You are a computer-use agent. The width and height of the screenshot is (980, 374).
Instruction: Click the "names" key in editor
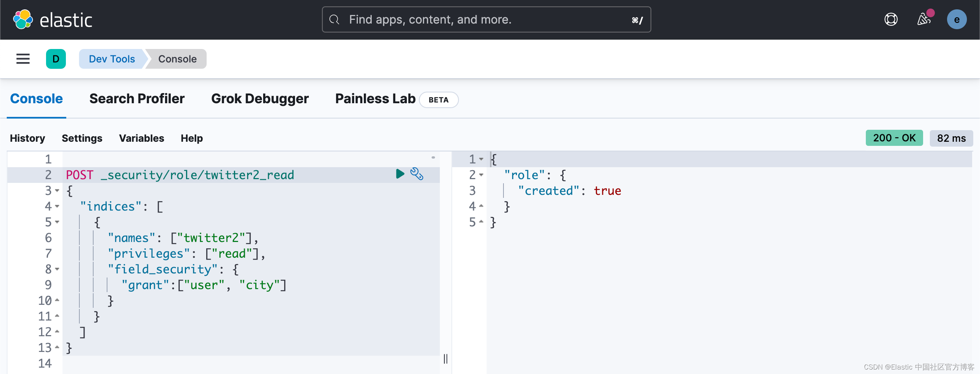coord(132,238)
